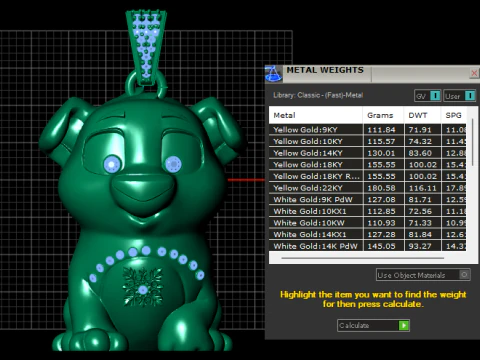Click DWT value 71.33
Screen dimensions: 480x360
coord(420,223)
